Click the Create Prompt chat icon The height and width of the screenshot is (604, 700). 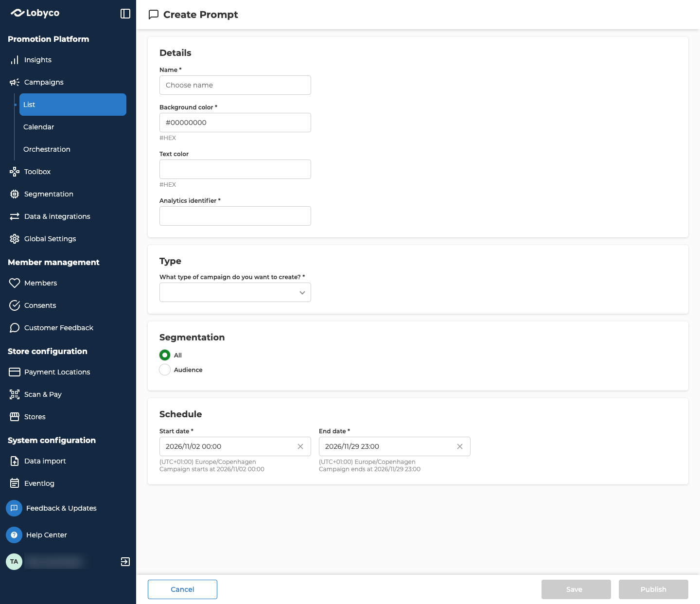tap(154, 15)
